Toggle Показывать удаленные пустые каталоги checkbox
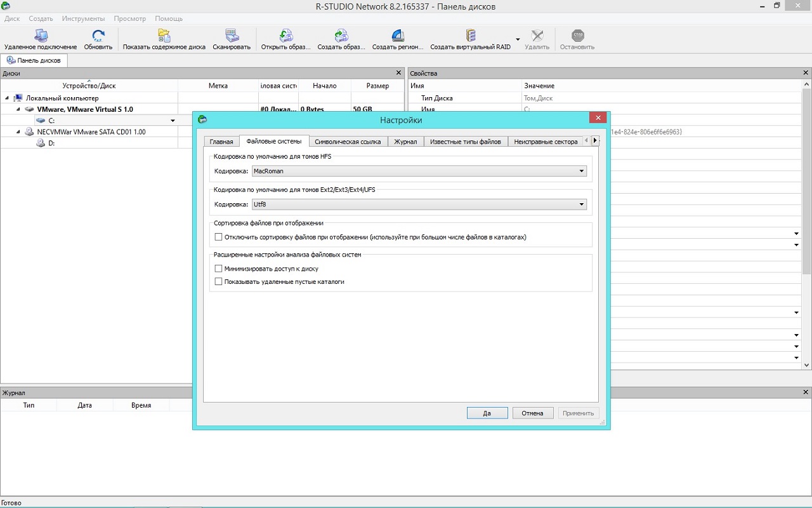812x508 pixels. point(219,281)
